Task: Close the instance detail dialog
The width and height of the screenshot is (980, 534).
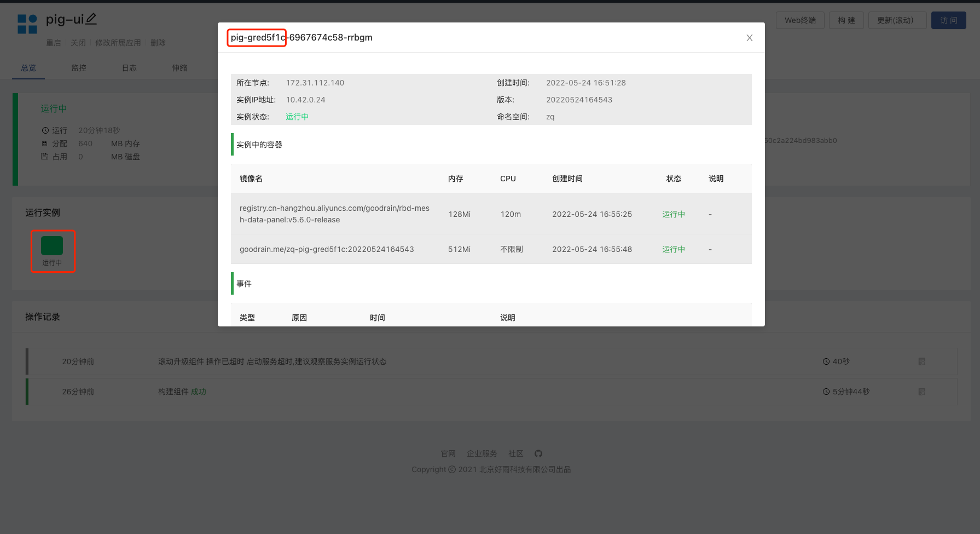Action: tap(750, 38)
